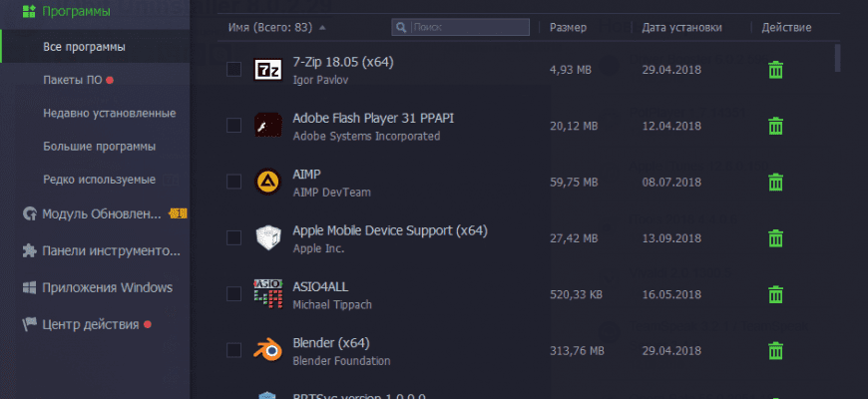The image size is (868, 399).
Task: Click the yellow badge next to Модуль Обновлен...
Action: [178, 213]
